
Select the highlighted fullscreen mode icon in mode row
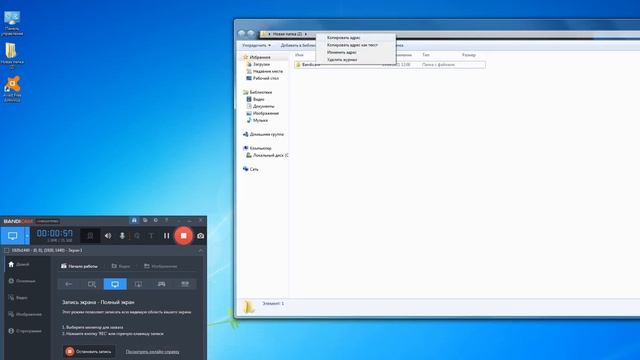(115, 284)
